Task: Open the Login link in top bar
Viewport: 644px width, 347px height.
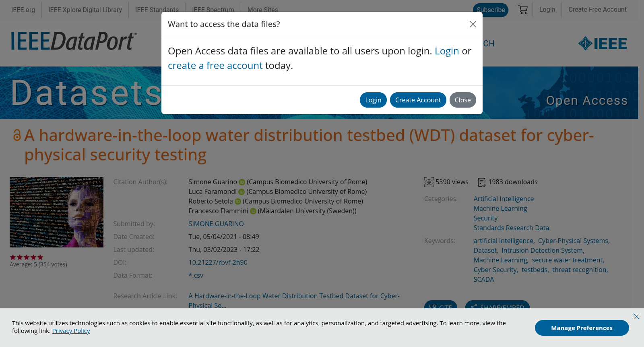Action: (547, 9)
